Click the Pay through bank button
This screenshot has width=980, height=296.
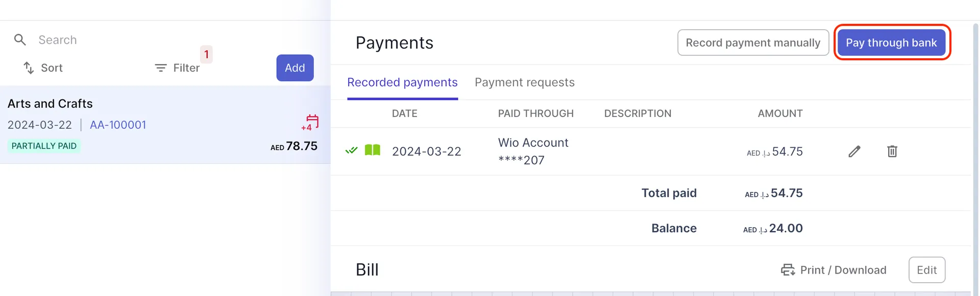(x=892, y=42)
